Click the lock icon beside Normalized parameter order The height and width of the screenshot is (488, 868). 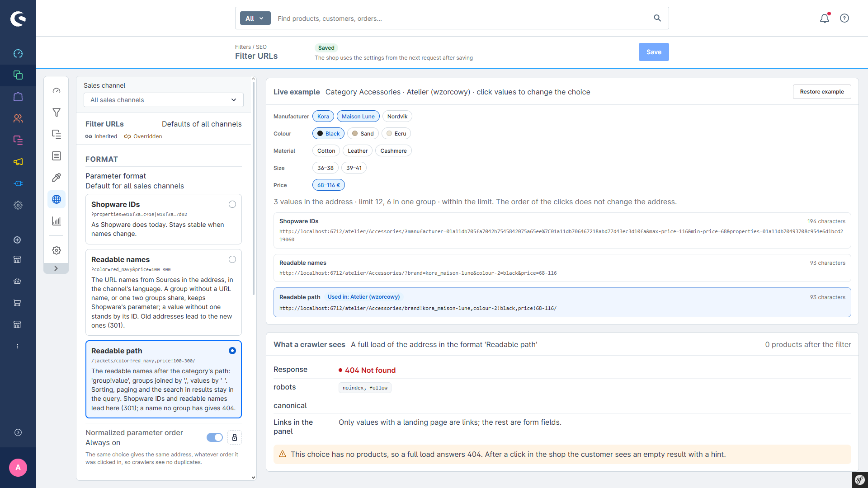(x=235, y=437)
